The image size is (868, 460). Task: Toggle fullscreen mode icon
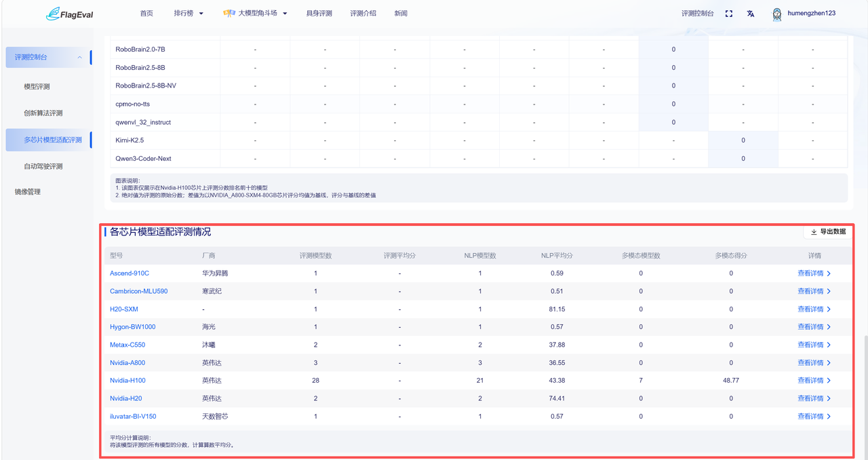click(x=729, y=14)
